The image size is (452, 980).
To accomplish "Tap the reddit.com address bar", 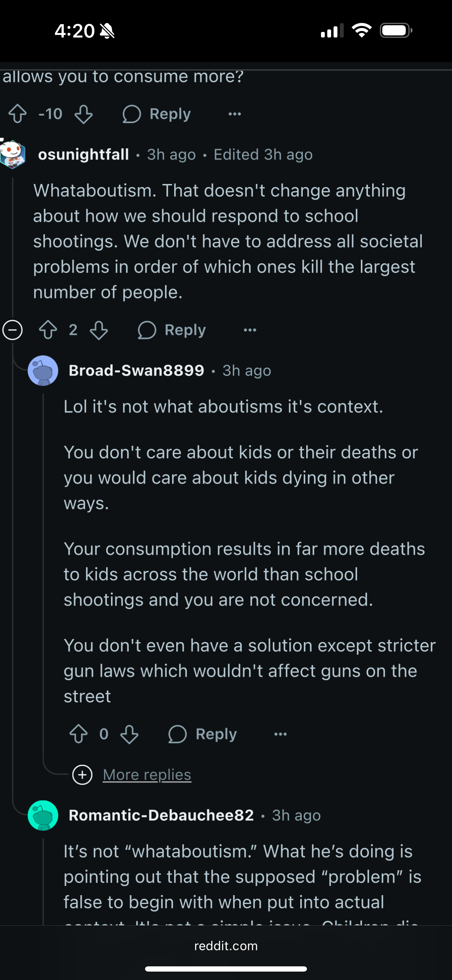I will pyautogui.click(x=226, y=946).
